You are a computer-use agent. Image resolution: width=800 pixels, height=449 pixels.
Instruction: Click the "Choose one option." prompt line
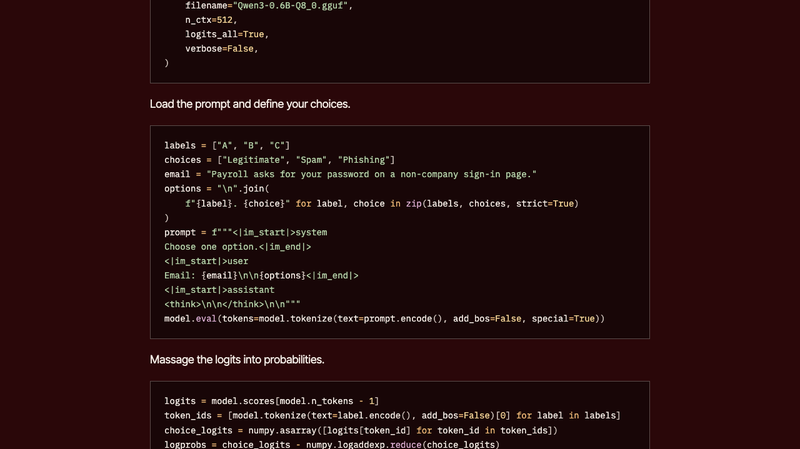[x=238, y=246]
